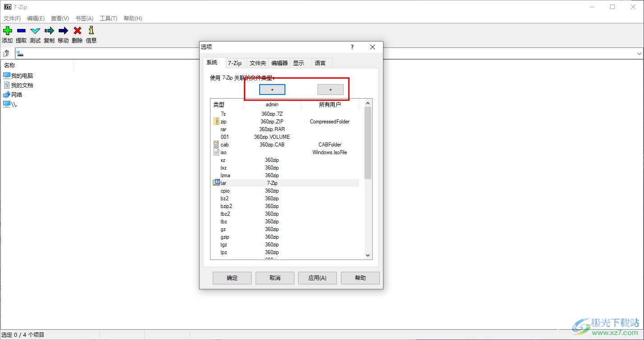Close the 选项 options dialog

click(x=373, y=47)
